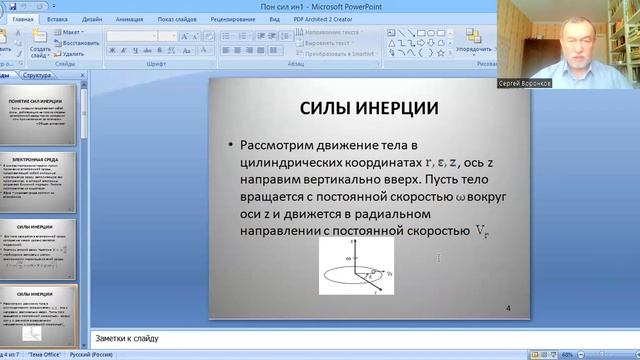Toggle text shadow formatting
The width and height of the screenshot is (640, 360).
pyautogui.click(x=160, y=50)
